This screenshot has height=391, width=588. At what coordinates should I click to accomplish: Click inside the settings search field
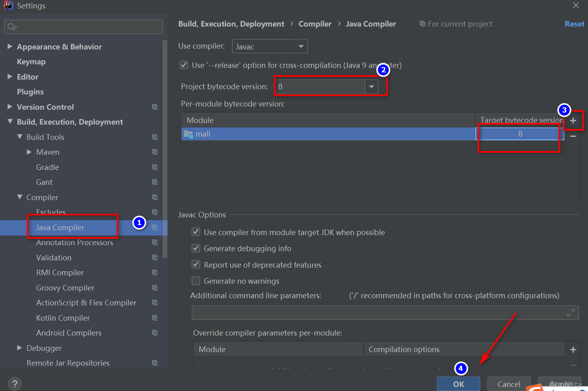tap(83, 27)
